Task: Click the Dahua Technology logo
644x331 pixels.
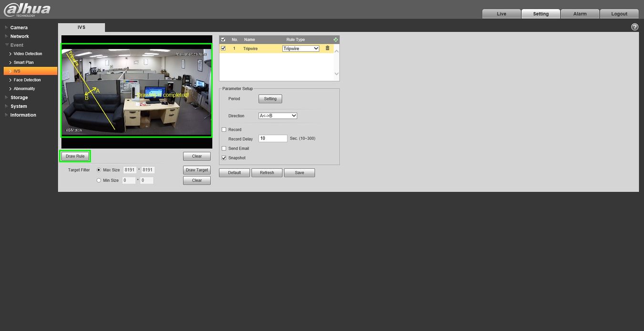Action: point(27,10)
